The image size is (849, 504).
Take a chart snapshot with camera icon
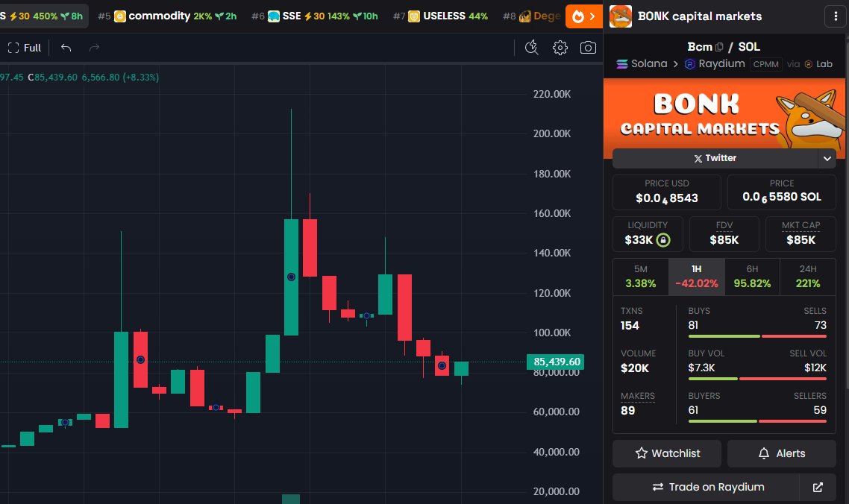(588, 48)
